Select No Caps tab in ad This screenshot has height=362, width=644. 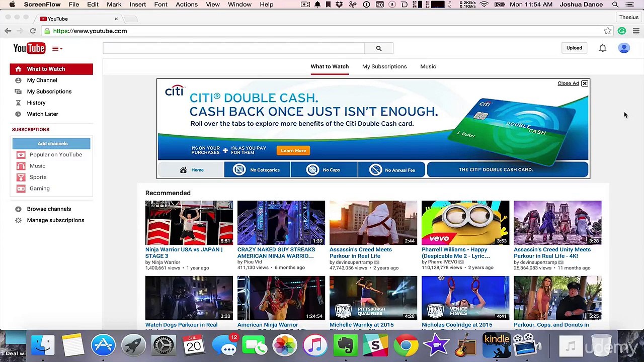click(324, 170)
